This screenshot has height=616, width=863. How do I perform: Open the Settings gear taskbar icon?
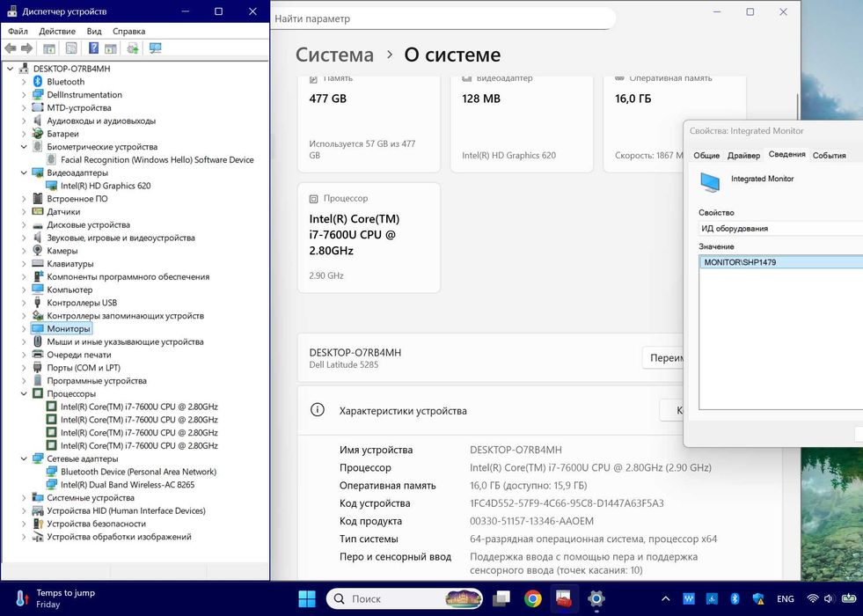tap(596, 598)
